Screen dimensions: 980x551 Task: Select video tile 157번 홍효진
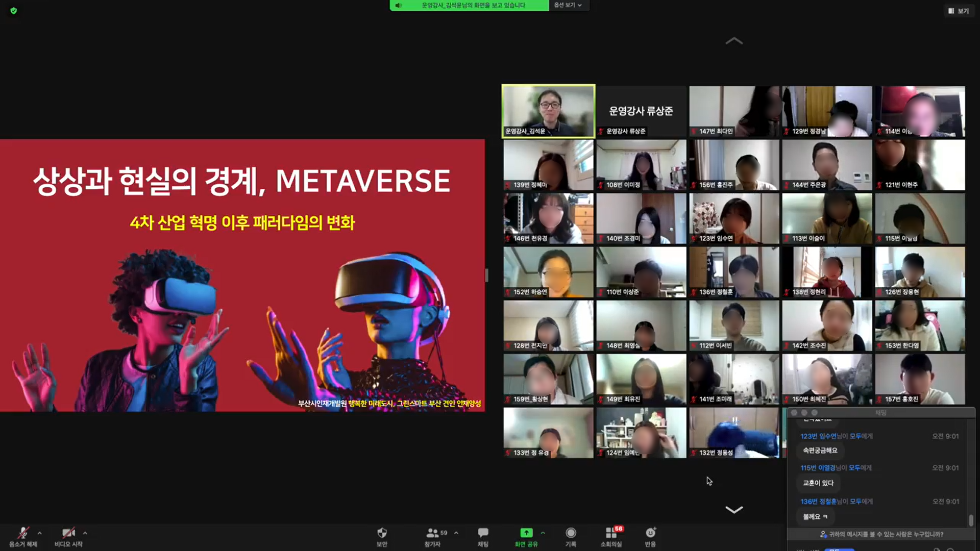920,379
